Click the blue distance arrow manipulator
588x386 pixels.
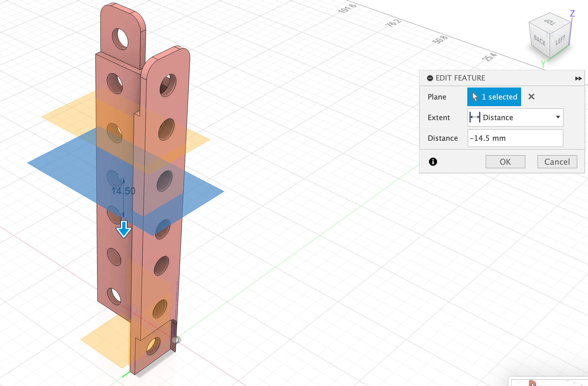[x=124, y=229]
